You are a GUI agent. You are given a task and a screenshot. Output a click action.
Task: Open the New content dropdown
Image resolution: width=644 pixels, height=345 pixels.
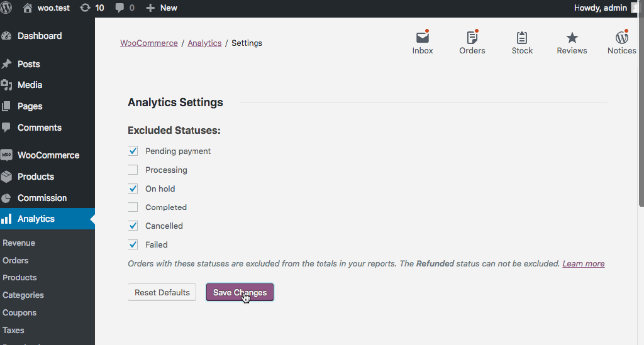[162, 8]
